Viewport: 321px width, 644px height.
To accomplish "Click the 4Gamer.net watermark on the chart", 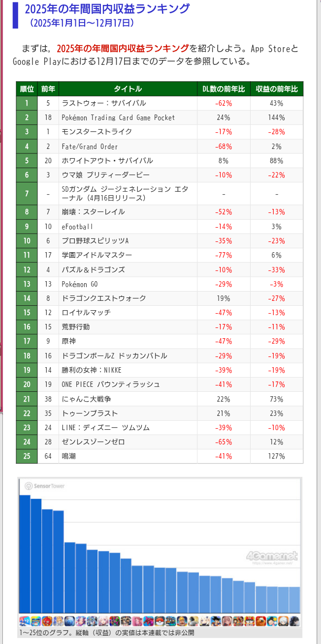I will click(272, 557).
